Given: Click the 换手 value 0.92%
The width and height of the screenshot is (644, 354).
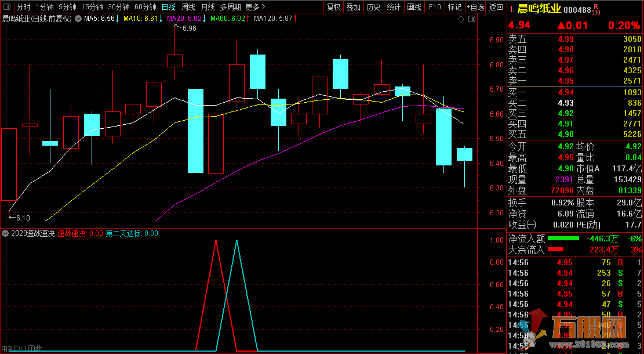Looking at the screenshot, I should coord(563,203).
